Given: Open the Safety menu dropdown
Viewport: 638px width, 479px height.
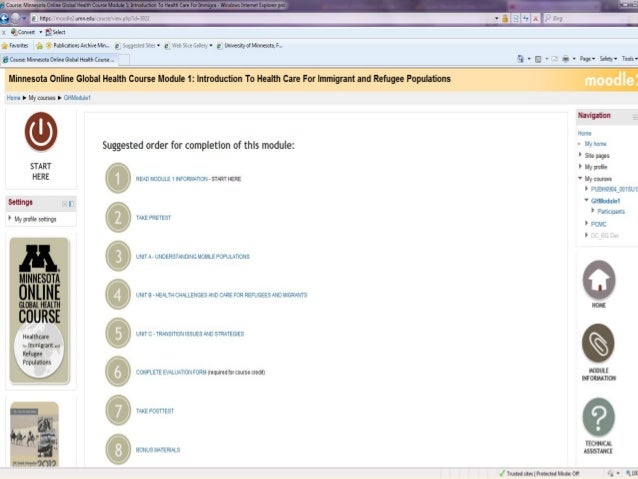Looking at the screenshot, I should coord(608,59).
